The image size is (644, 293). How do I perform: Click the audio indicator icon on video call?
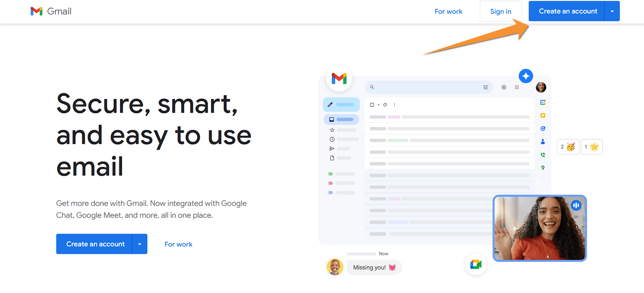pos(576,205)
